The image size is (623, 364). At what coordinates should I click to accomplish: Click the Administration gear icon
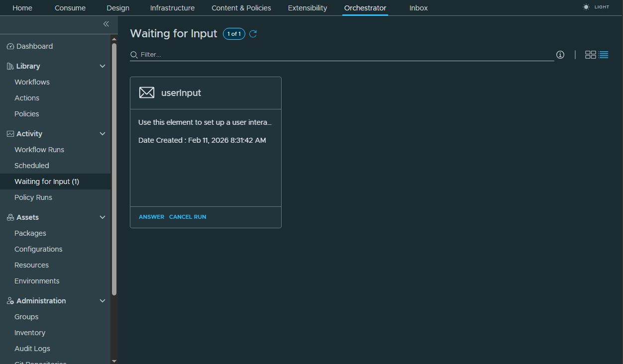pyautogui.click(x=9, y=300)
